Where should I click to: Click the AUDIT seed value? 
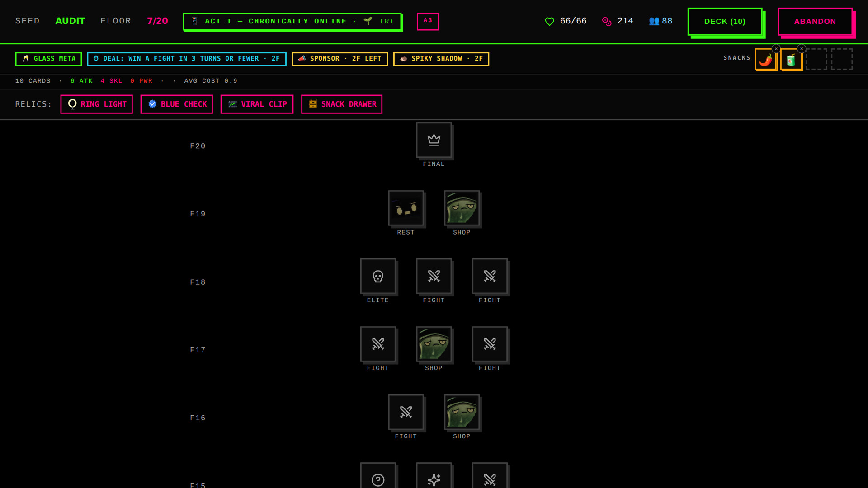click(70, 21)
